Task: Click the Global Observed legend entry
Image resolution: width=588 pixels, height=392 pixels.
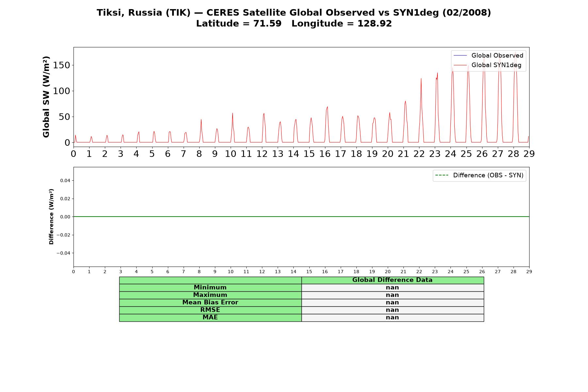Action: click(488, 56)
